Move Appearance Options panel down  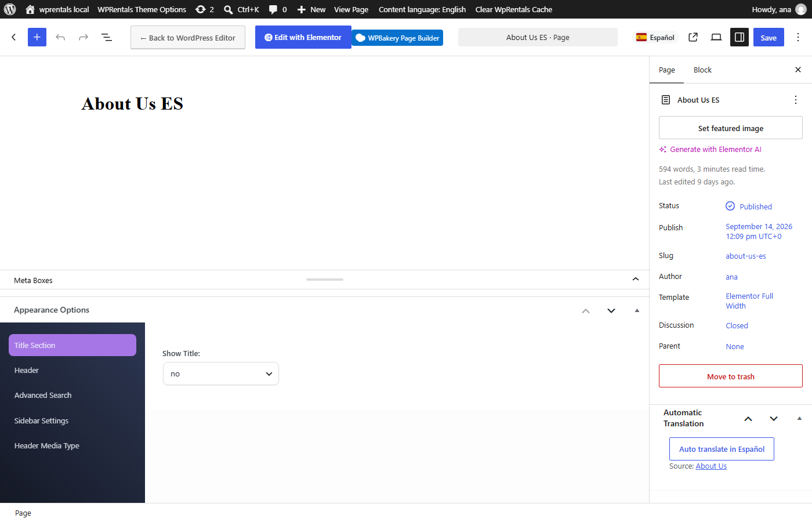coord(611,311)
